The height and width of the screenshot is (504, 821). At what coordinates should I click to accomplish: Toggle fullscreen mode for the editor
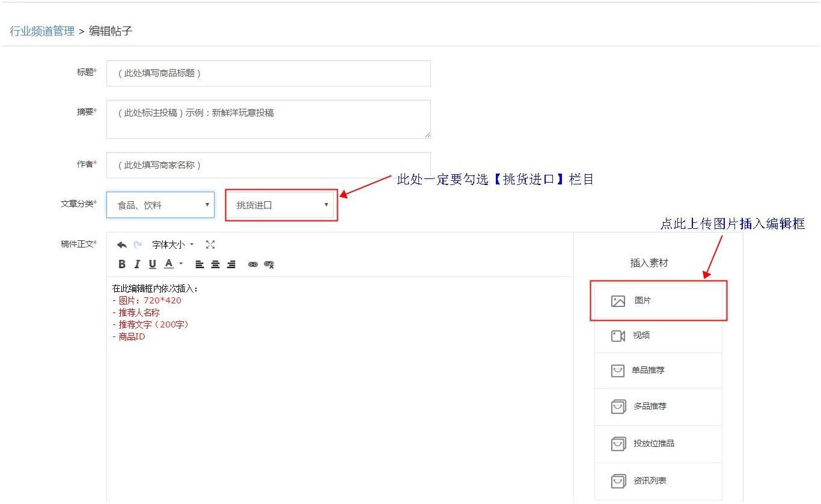point(210,244)
